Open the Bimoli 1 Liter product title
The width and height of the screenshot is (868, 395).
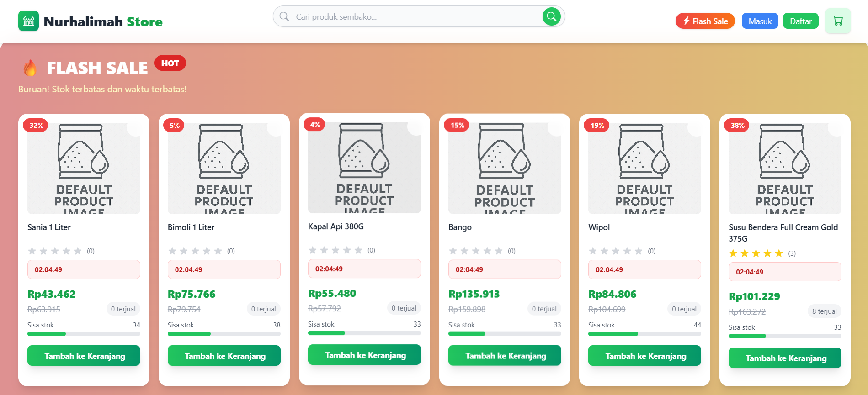(191, 227)
